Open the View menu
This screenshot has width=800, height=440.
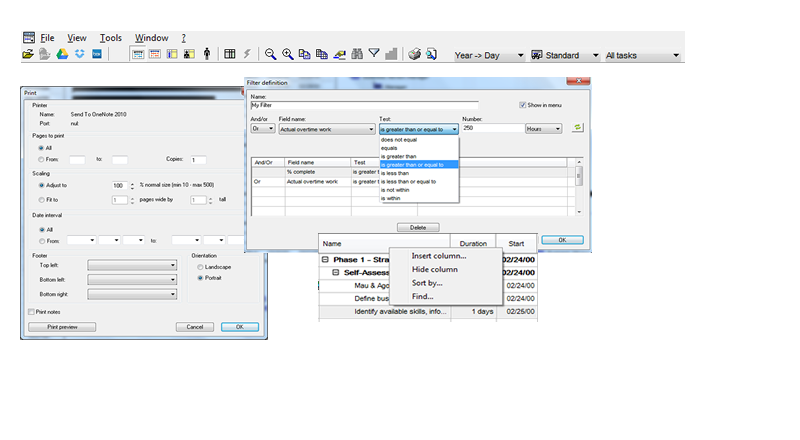tap(77, 38)
